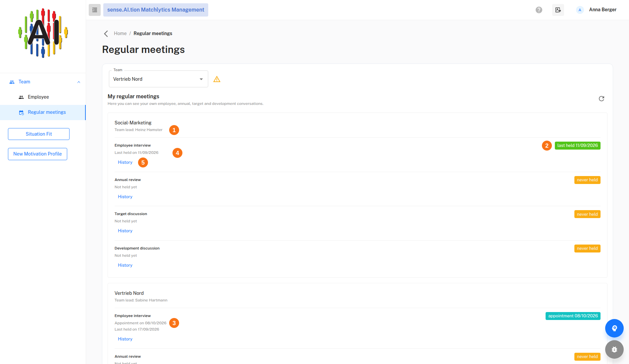629x364 pixels.
Task: Click the Regular meetings breadcrumb text
Action: [x=153, y=33]
